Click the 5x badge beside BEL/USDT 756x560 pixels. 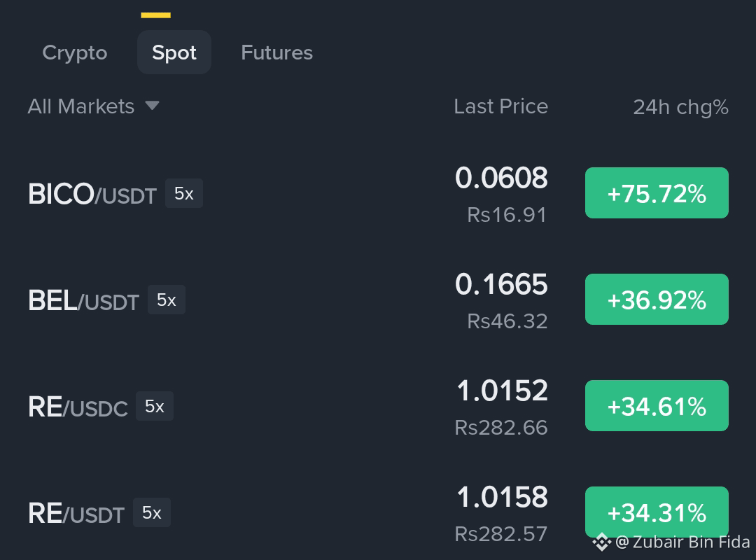[x=167, y=300]
